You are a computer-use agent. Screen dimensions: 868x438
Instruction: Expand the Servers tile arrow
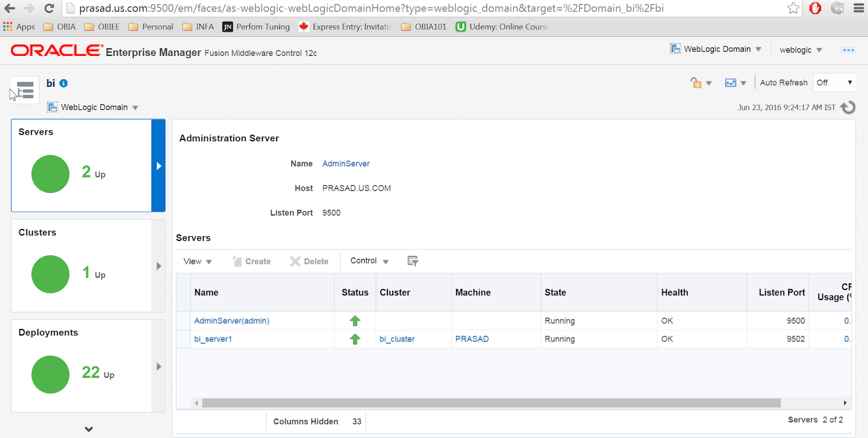[x=158, y=166]
